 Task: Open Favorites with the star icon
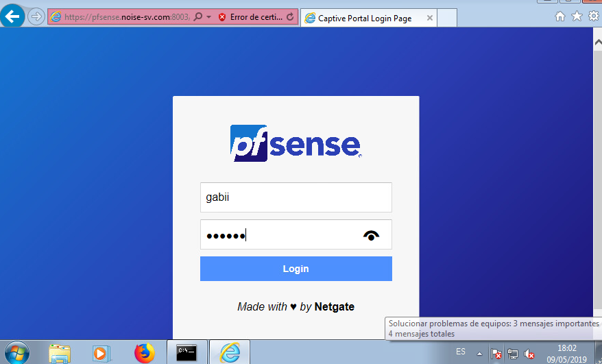[x=577, y=16]
